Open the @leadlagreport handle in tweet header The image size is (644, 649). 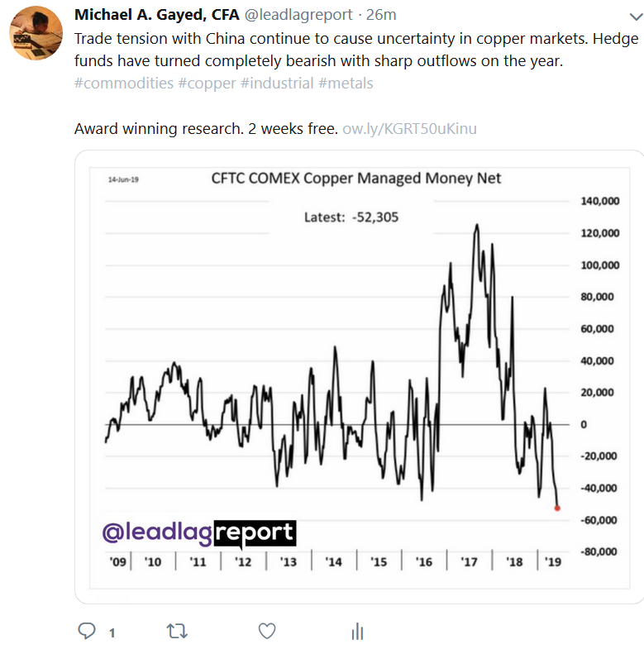click(x=298, y=15)
